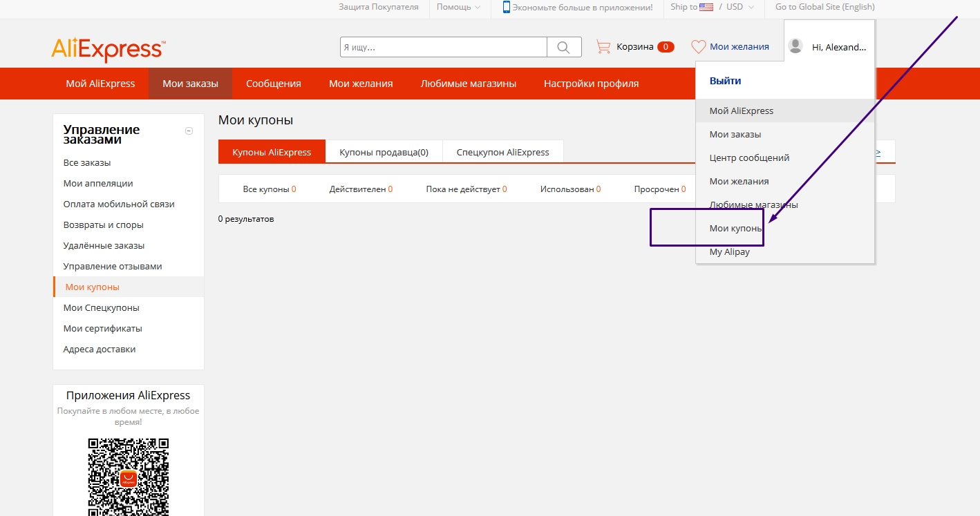Open Мои купоны in left sidebar

[x=93, y=287]
